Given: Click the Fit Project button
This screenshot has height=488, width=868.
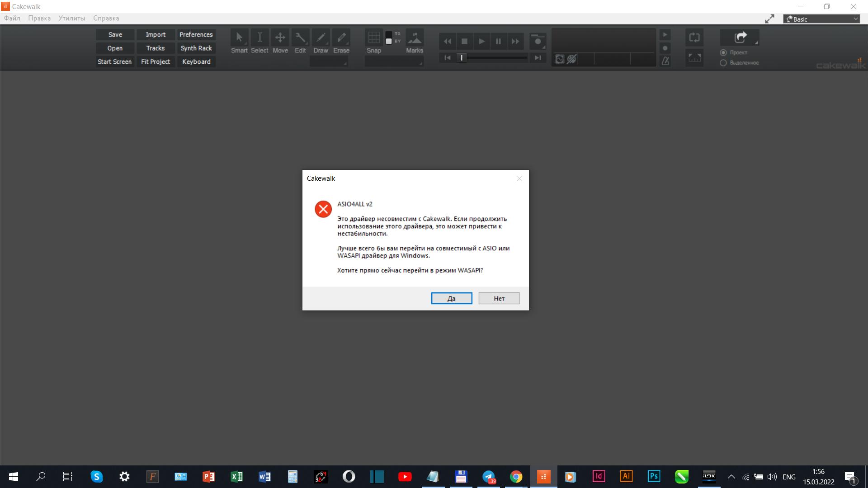Looking at the screenshot, I should [x=156, y=62].
